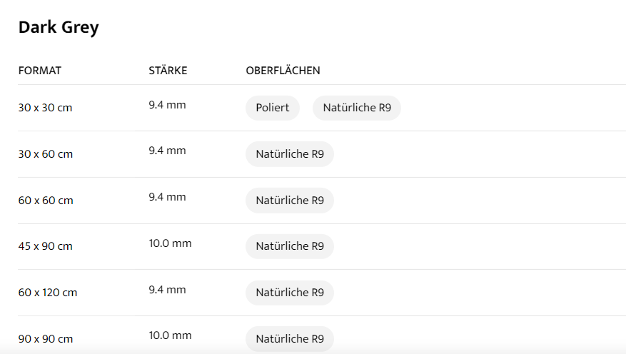Click the 9.4 mm thickness for 60 x 120 cm
The image size is (626, 364).
coord(167,290)
